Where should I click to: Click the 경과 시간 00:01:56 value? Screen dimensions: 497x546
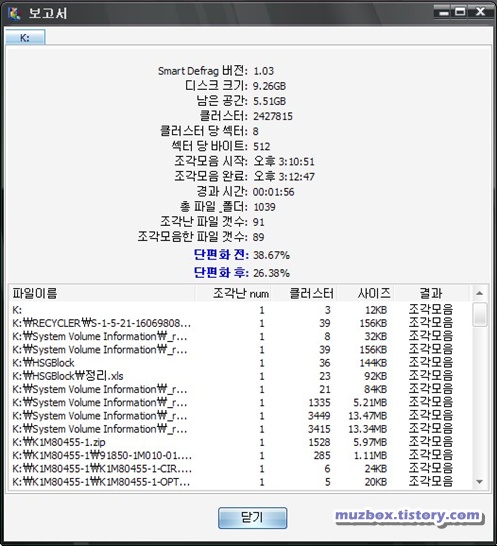point(273,192)
